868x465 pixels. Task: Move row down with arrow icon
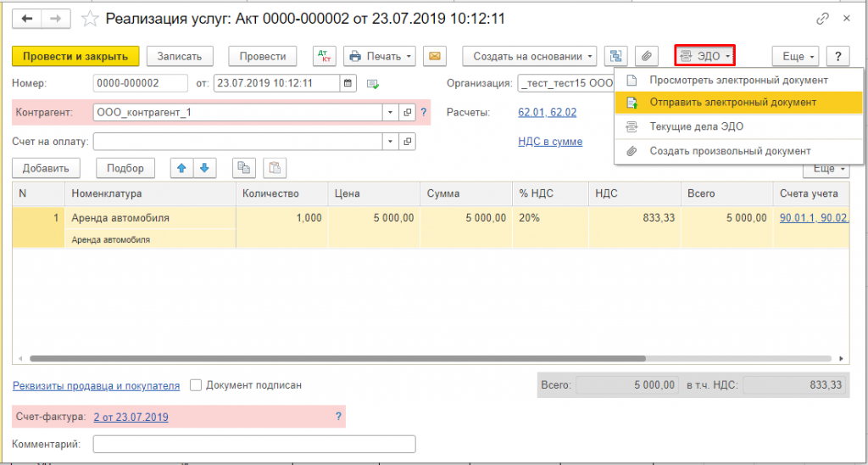coord(203,168)
